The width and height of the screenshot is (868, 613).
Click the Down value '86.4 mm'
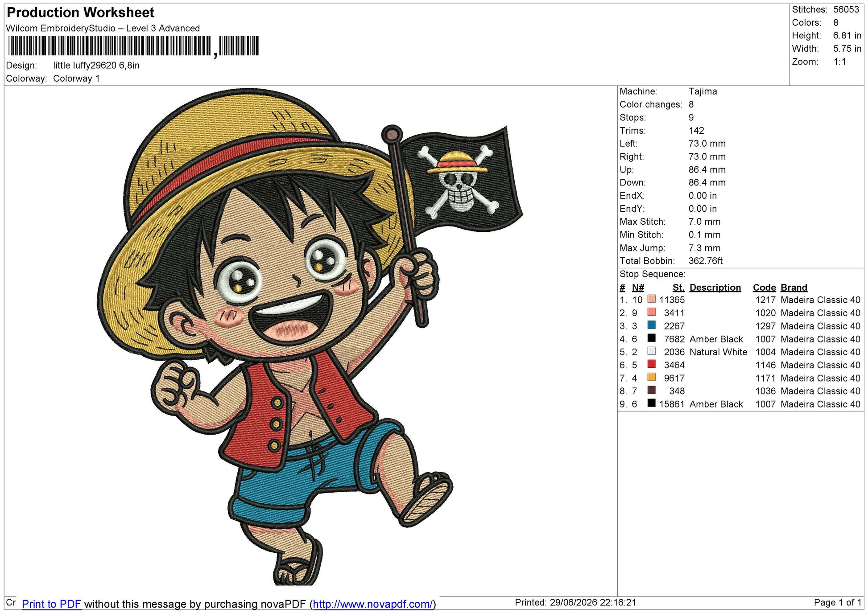click(707, 183)
